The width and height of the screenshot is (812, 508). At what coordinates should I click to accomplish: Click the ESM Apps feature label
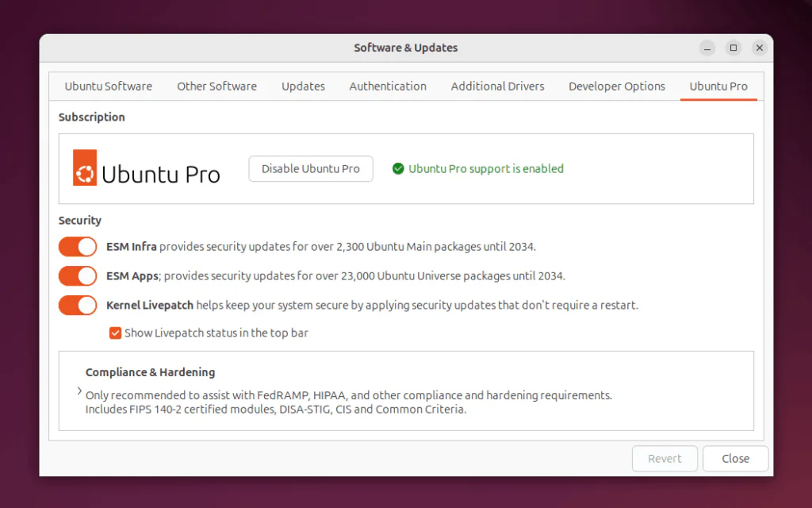(x=132, y=275)
